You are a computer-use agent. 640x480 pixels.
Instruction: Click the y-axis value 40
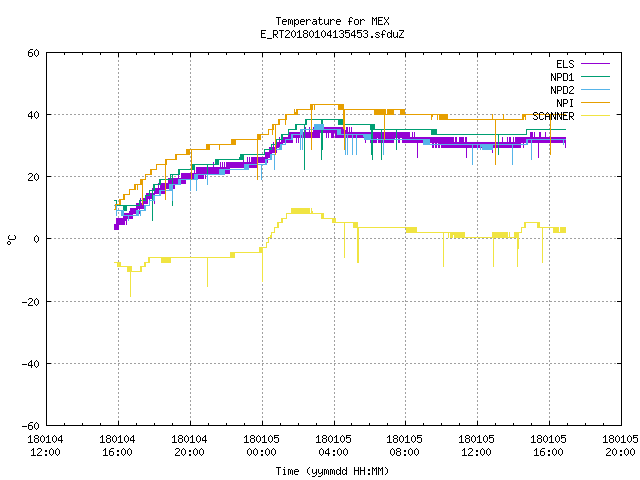33,115
